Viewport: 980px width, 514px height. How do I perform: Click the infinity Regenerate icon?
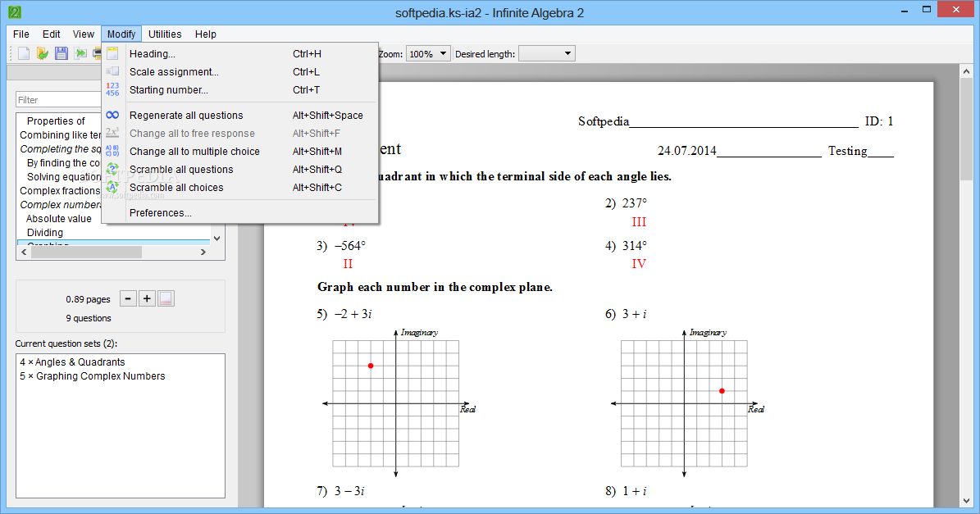112,115
